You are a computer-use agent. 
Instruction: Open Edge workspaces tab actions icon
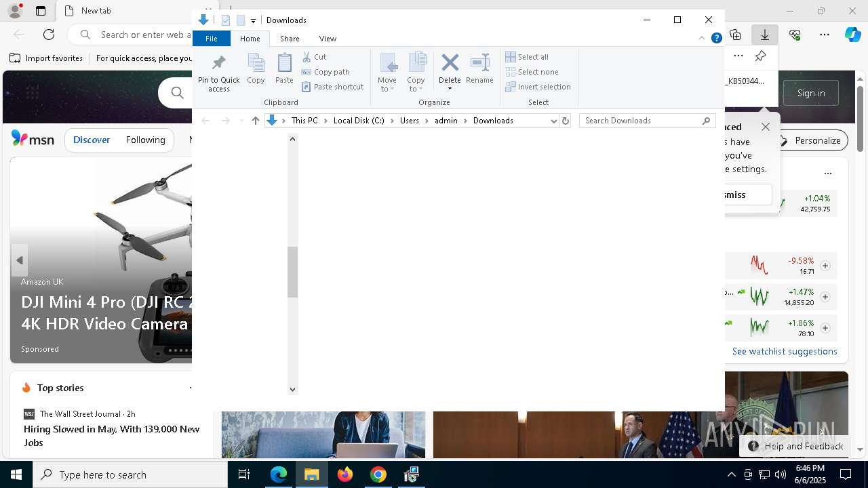(41, 11)
